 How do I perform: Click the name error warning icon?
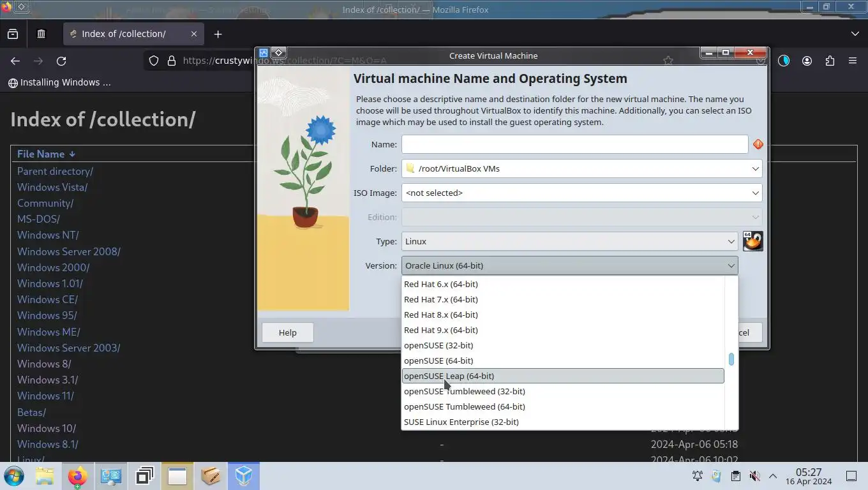[x=758, y=145]
